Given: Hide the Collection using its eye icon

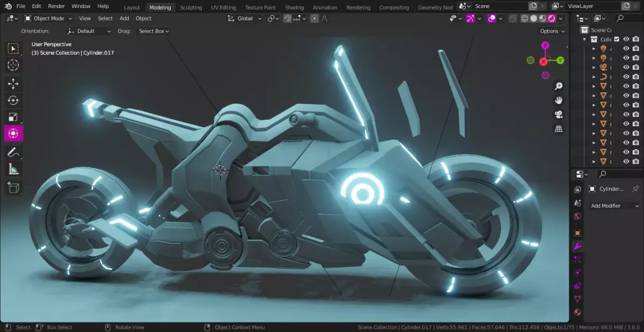Looking at the screenshot, I should point(626,39).
